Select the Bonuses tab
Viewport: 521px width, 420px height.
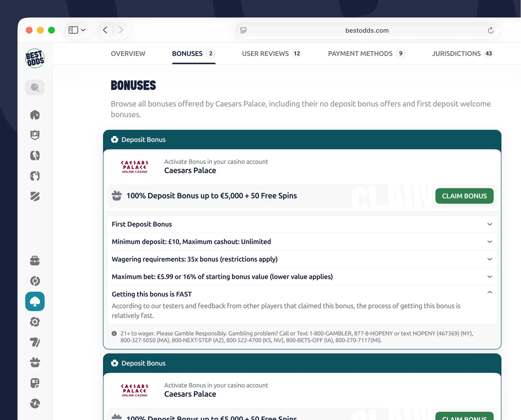point(194,54)
